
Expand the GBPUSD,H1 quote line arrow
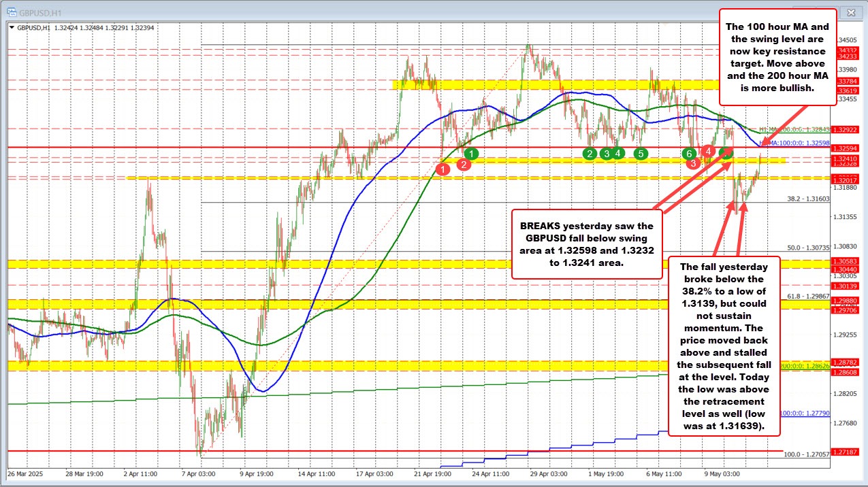point(12,27)
